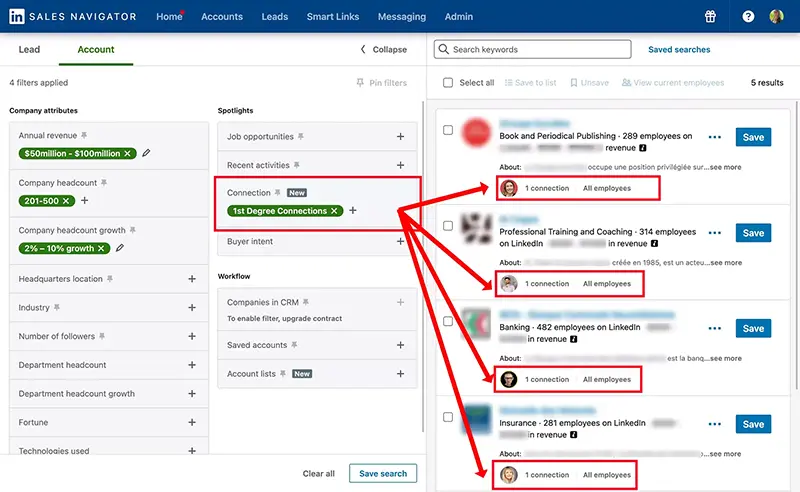Save the Insurance account

click(753, 424)
